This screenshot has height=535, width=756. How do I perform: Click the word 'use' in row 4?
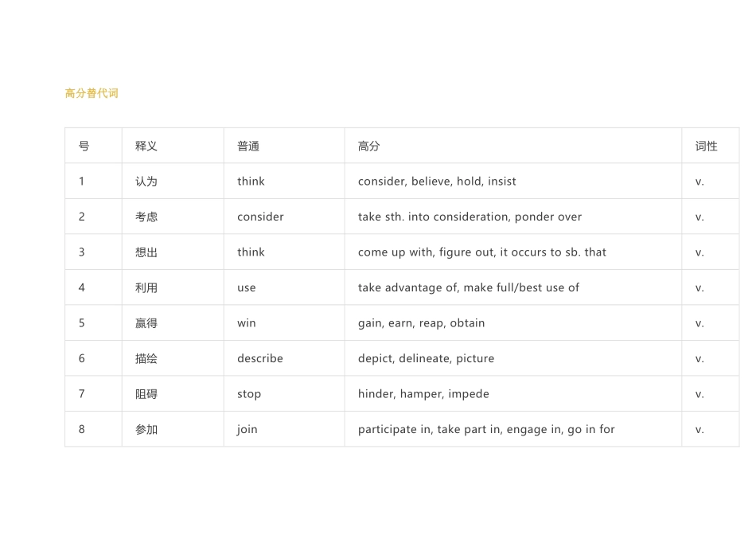point(247,287)
